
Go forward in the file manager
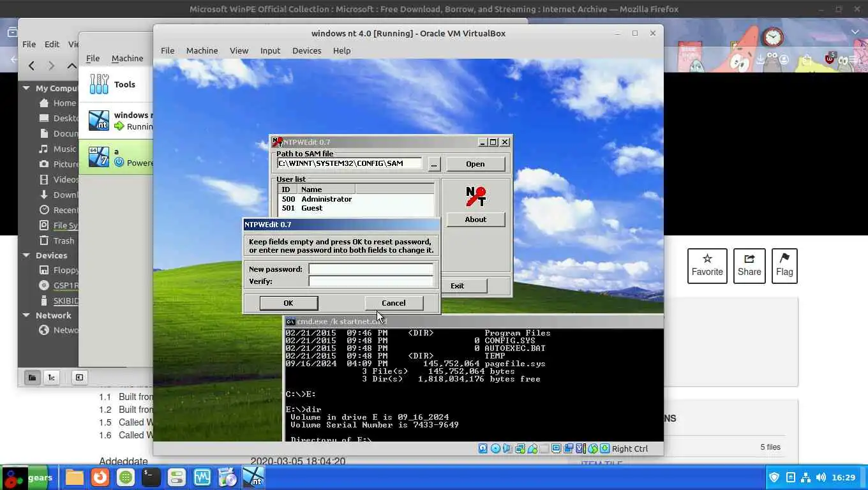click(52, 66)
